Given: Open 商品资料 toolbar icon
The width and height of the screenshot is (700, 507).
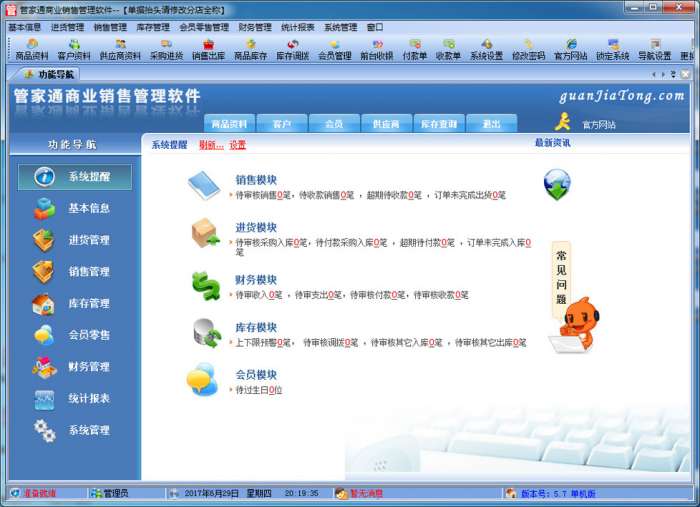Looking at the screenshot, I should tap(32, 50).
